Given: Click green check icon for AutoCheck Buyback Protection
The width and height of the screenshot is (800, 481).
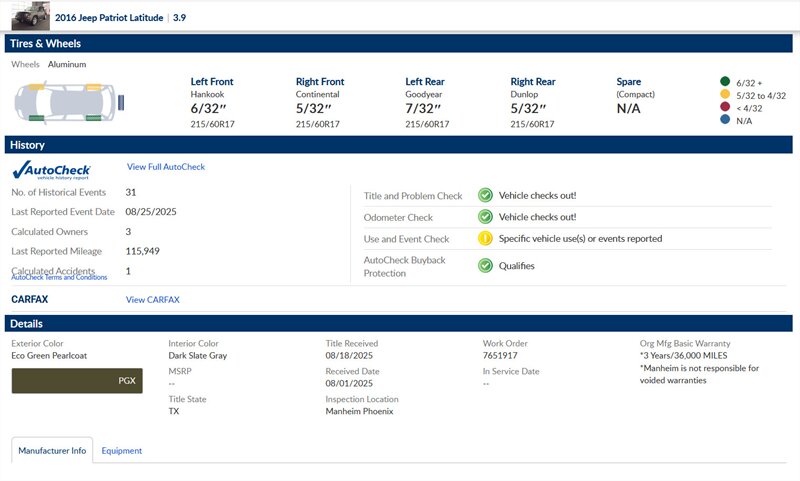Looking at the screenshot, I should pos(485,266).
